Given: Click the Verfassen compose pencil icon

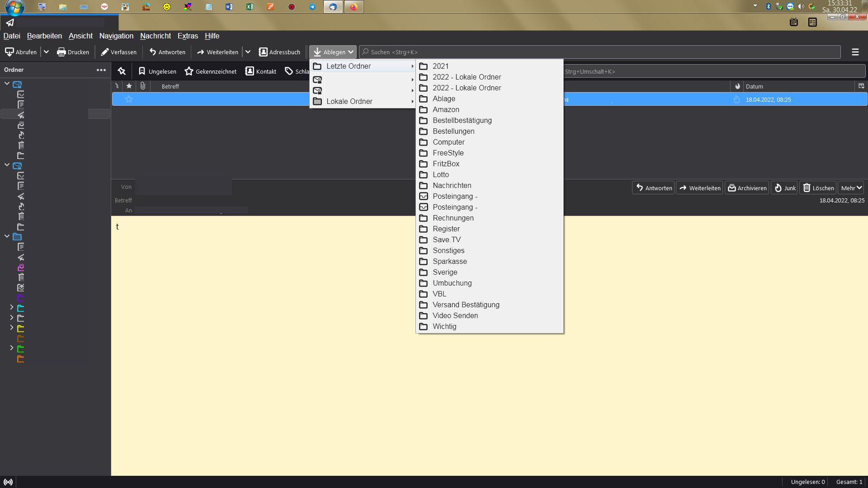Looking at the screenshot, I should tap(105, 52).
